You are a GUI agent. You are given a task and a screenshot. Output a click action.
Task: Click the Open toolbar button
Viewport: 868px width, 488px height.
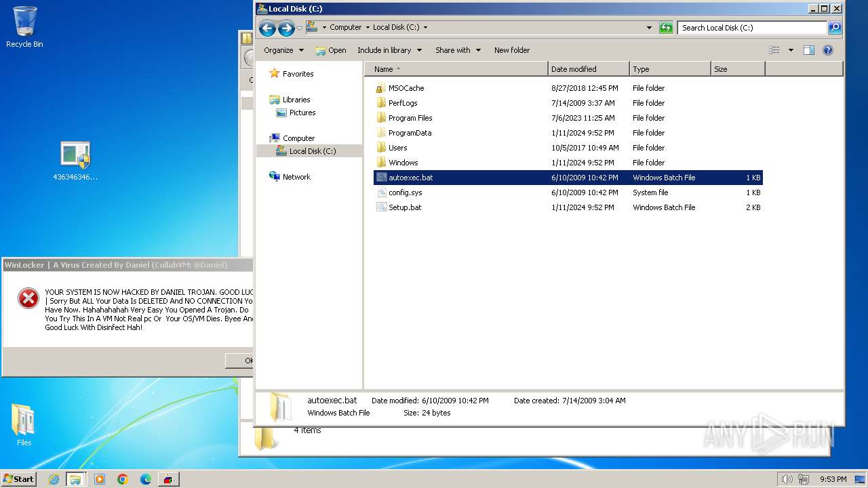pos(331,50)
